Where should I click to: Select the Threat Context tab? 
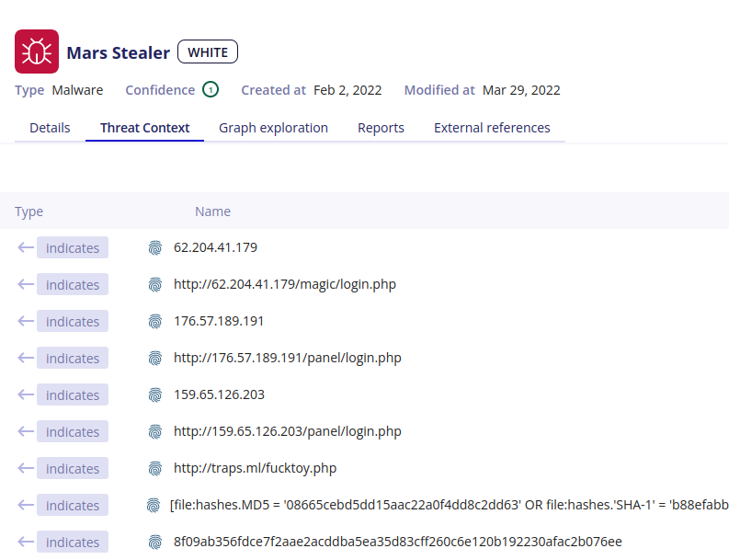point(144,128)
